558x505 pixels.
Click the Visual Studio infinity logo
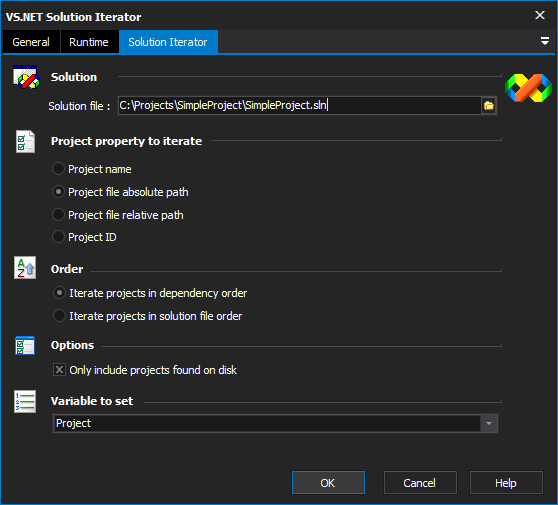pos(528,88)
